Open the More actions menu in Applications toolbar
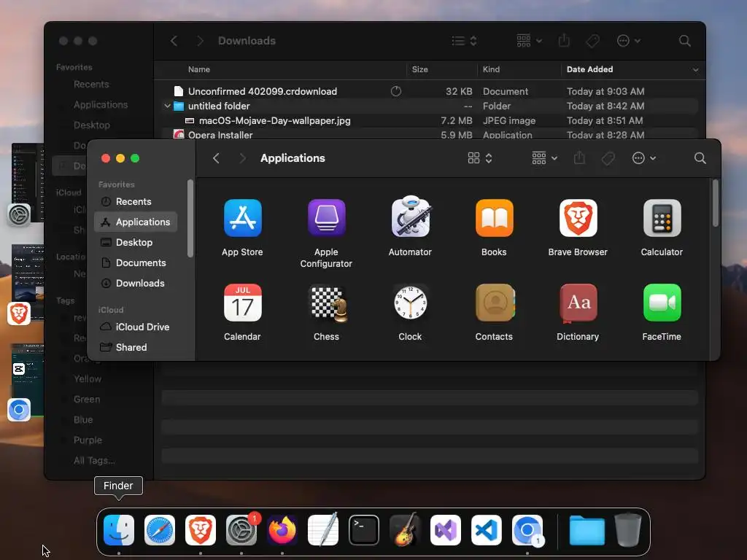Screen dimensions: 747x560 point(643,158)
